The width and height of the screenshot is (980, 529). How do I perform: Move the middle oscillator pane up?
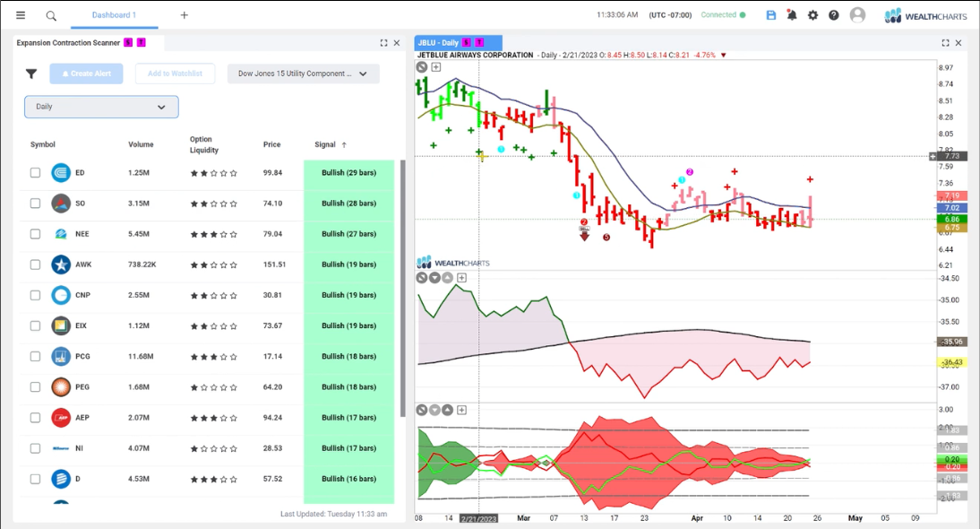pos(448,278)
